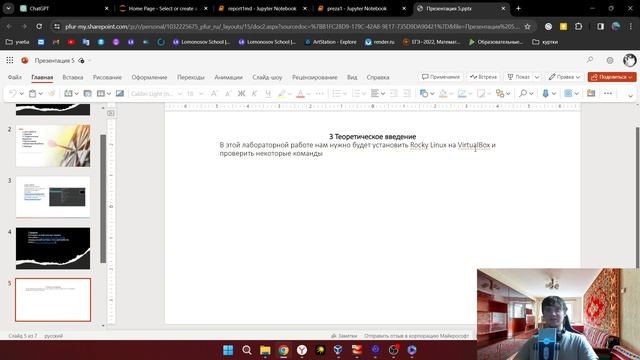Toggle underline formatting Ч
The image size is (640, 360).
268,93
